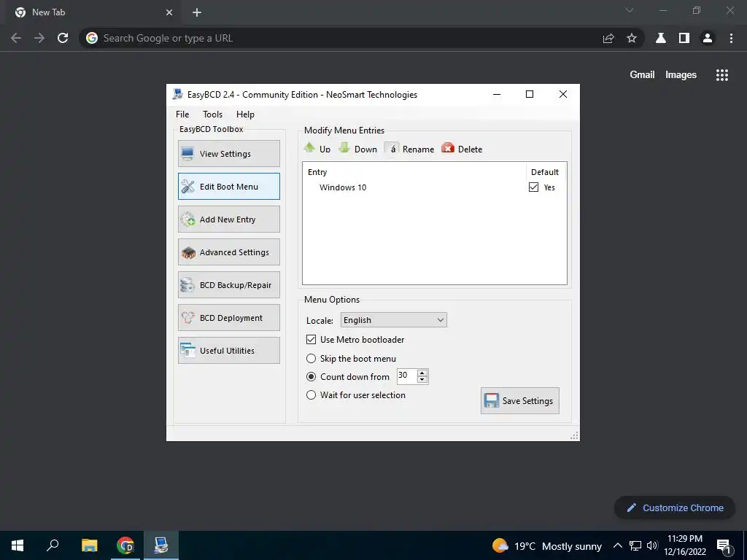Maximize the EasyBCD window
Image resolution: width=747 pixels, height=560 pixels.
(530, 94)
